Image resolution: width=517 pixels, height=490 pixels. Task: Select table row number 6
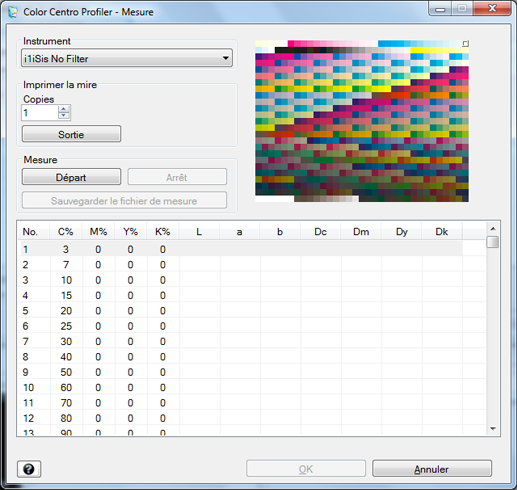point(241,326)
